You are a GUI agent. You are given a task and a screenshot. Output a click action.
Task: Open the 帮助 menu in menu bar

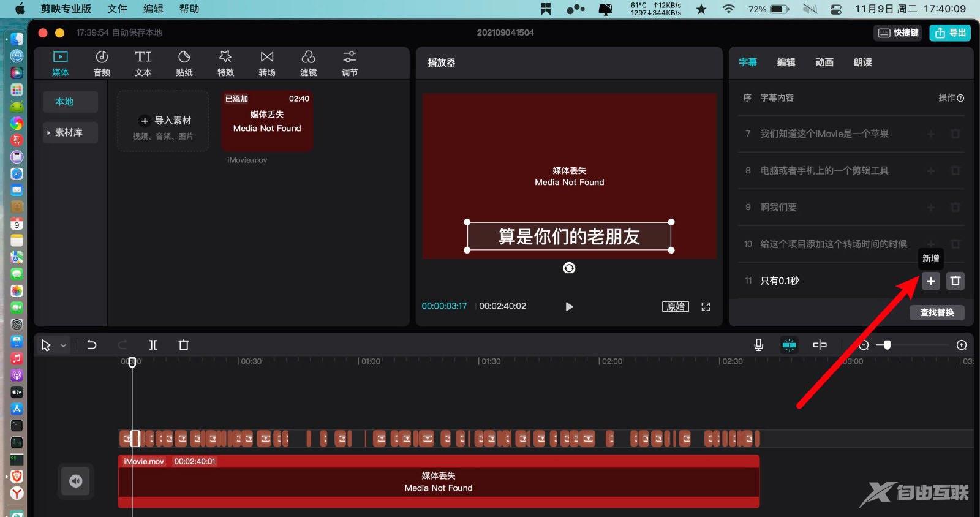(x=189, y=9)
